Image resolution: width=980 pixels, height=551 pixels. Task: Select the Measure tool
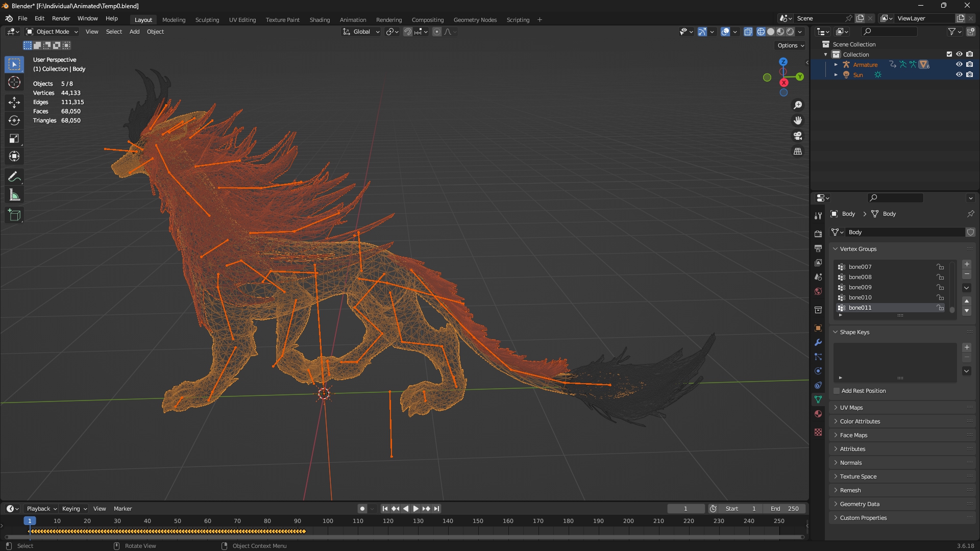point(14,195)
